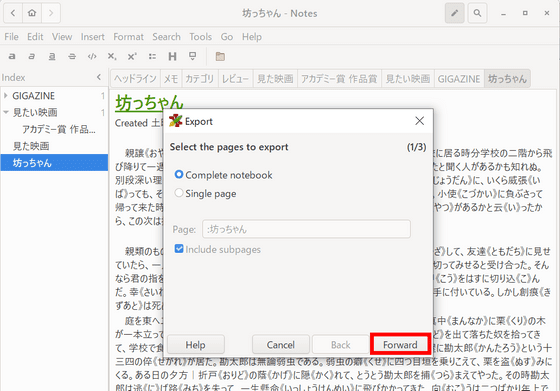Apply verbatim code formatting icon
The image size is (560, 391).
click(x=92, y=56)
